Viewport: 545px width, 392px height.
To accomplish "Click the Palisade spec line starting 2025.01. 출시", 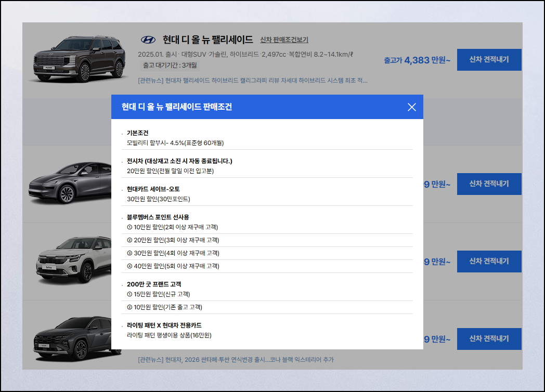I will coord(245,55).
